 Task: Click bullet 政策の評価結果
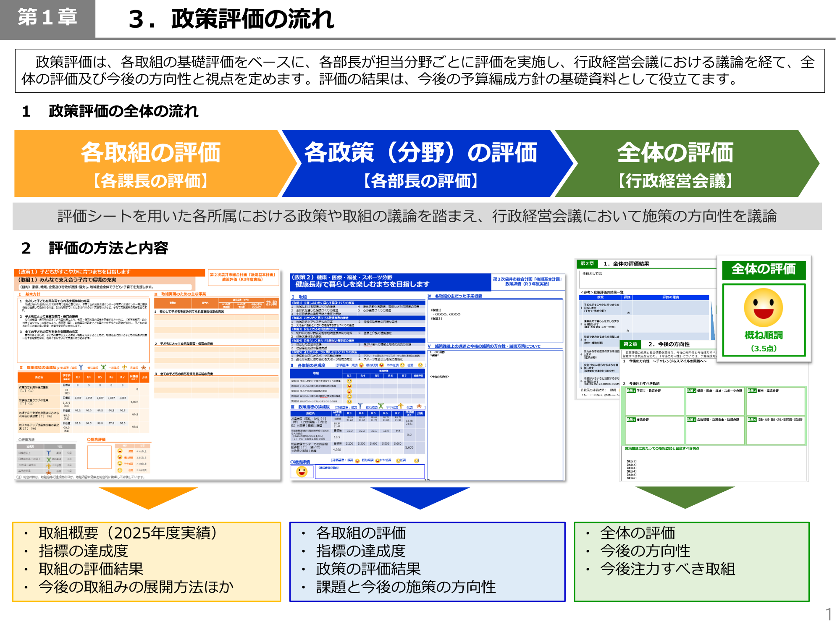368,569
